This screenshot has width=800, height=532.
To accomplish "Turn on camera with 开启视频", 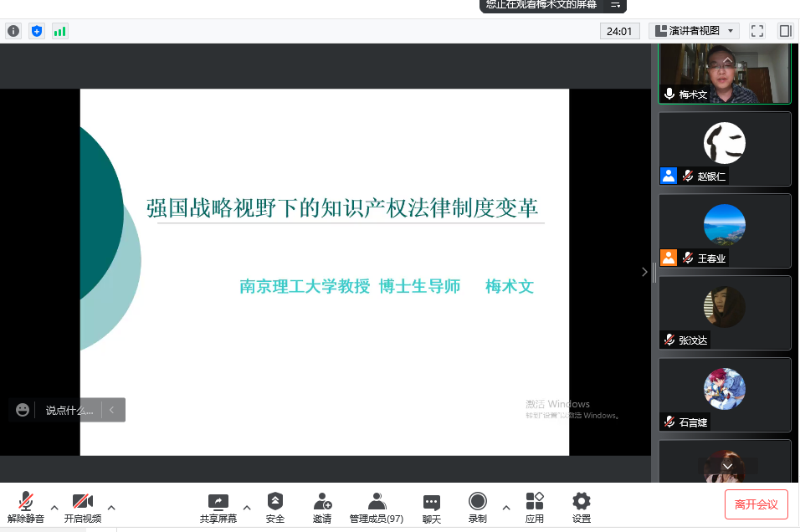I will coord(82,507).
